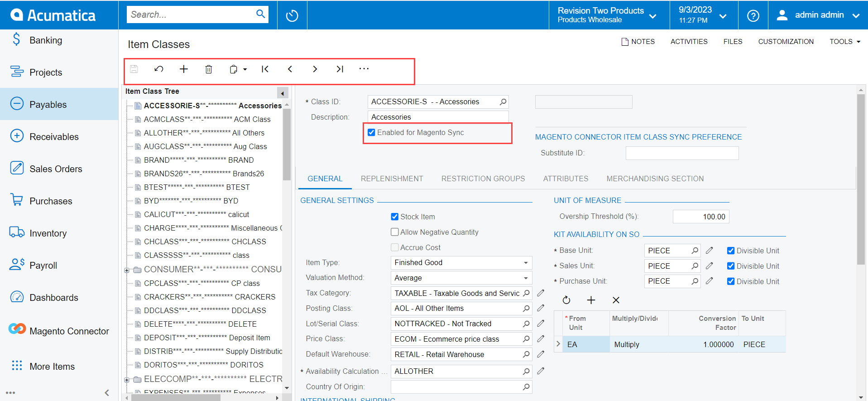Go to the last record
This screenshot has height=401, width=868.
point(340,69)
